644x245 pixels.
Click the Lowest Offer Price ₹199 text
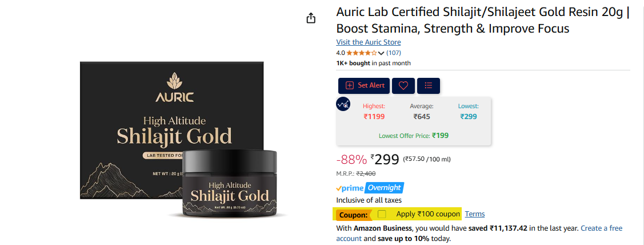click(414, 136)
